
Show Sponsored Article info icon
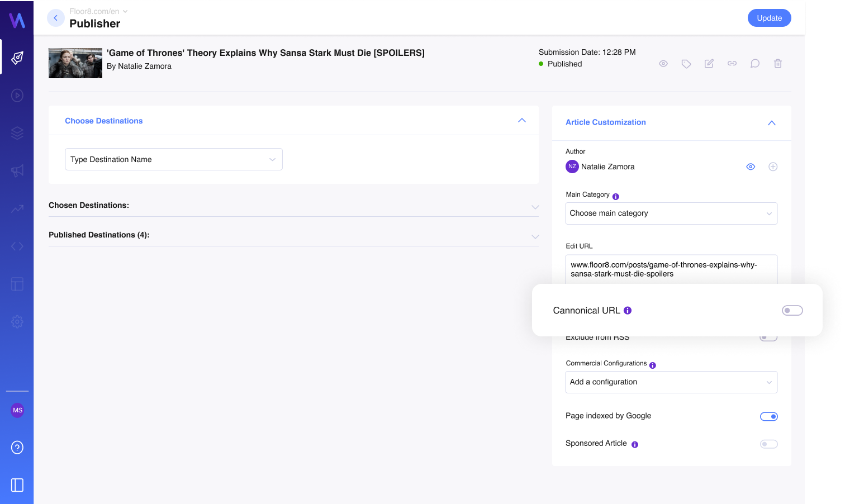click(x=635, y=445)
